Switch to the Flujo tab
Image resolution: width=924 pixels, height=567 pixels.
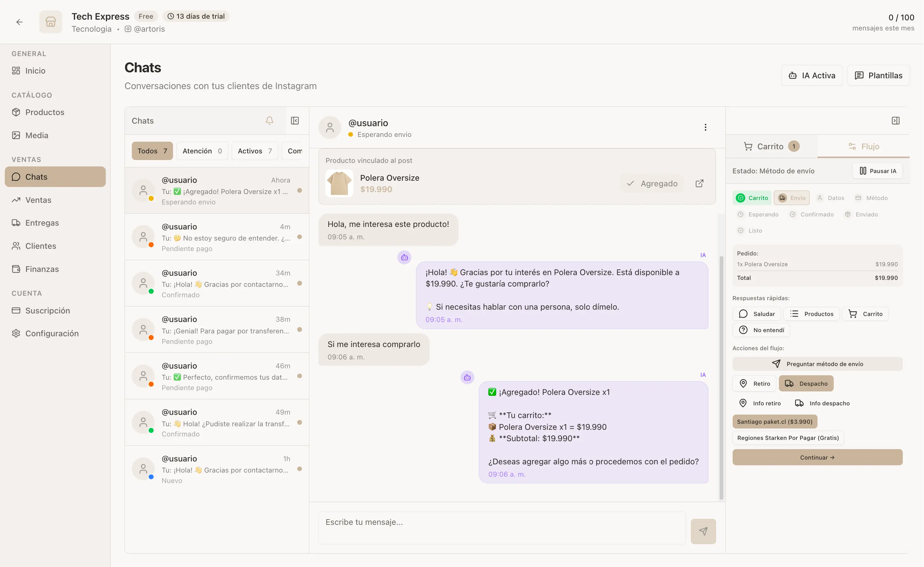point(864,146)
